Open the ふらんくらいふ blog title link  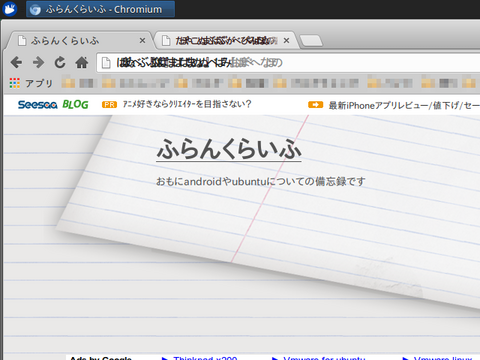click(229, 149)
